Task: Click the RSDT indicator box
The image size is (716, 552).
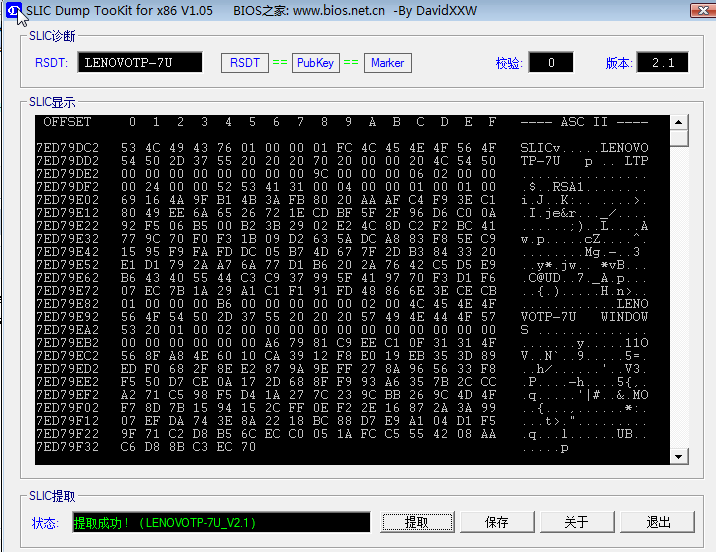Action: pyautogui.click(x=245, y=63)
